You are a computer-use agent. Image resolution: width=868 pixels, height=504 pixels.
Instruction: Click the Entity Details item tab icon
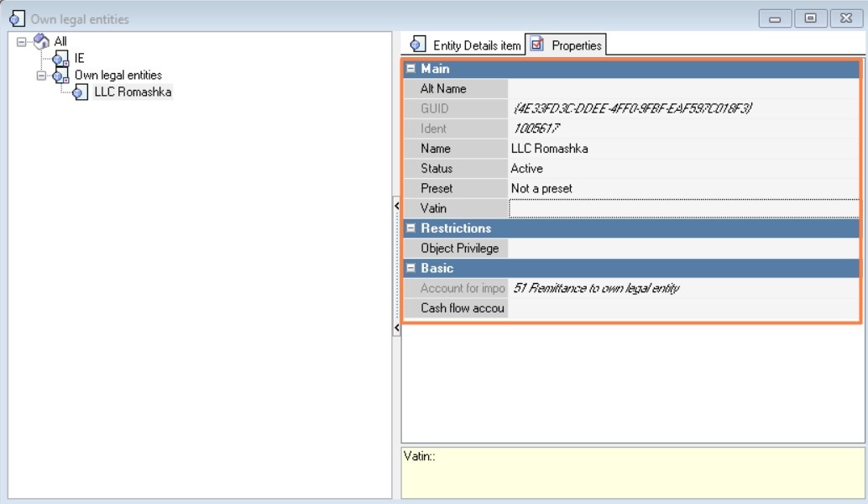click(x=418, y=45)
